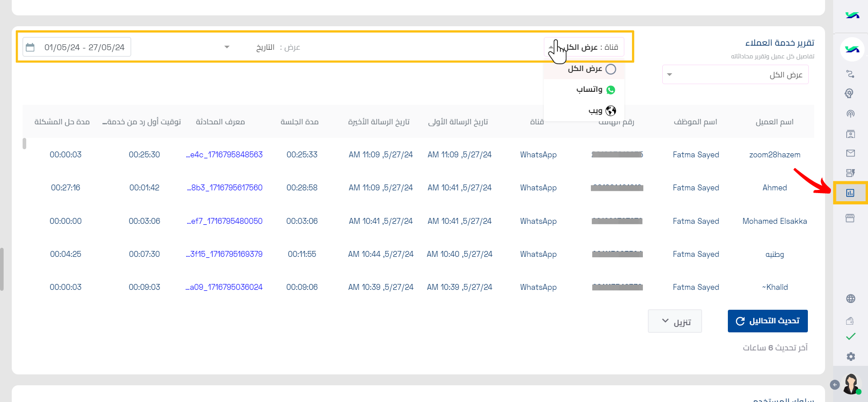Click the اسم العميل column header
The height and width of the screenshot is (402, 868).
774,122
